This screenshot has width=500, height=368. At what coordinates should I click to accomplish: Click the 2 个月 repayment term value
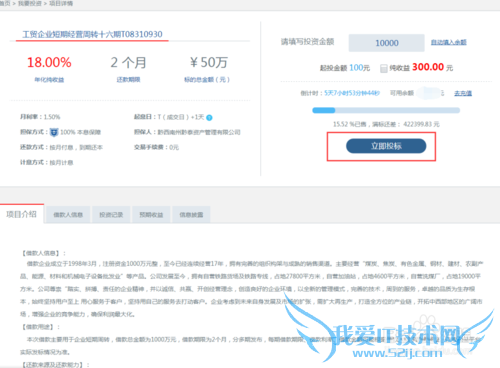tap(128, 62)
